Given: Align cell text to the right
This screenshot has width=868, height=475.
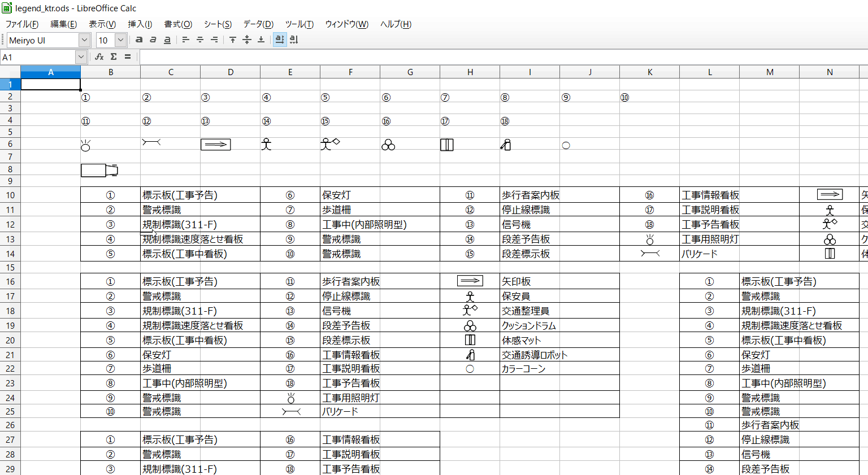Looking at the screenshot, I should pos(214,40).
